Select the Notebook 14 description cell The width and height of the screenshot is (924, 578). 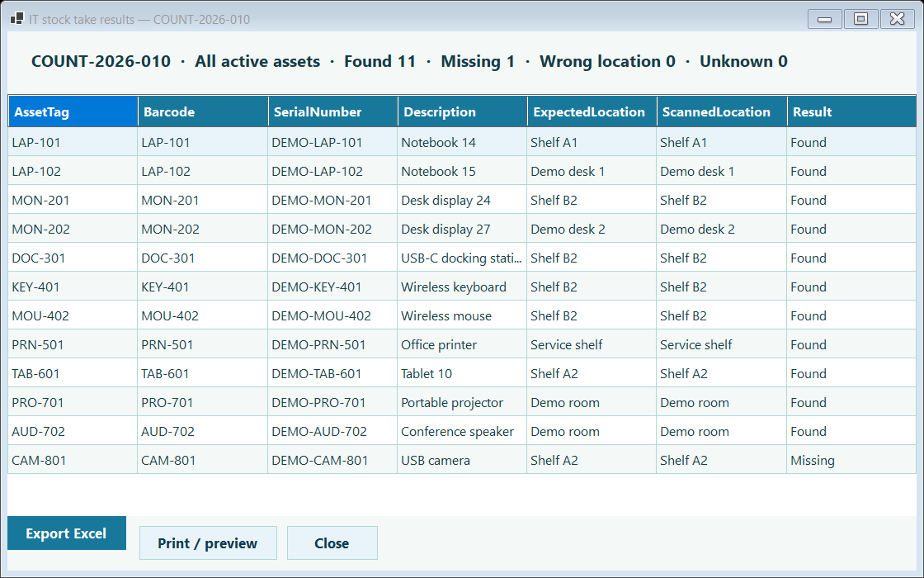coord(462,142)
